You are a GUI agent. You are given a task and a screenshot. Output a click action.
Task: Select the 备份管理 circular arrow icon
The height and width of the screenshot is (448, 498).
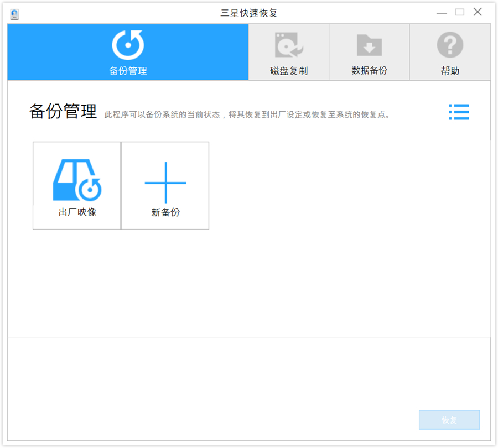point(127,44)
